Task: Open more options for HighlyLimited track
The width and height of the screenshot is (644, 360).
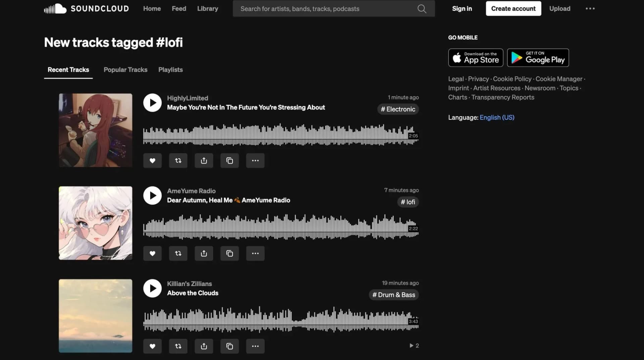Action: point(255,161)
